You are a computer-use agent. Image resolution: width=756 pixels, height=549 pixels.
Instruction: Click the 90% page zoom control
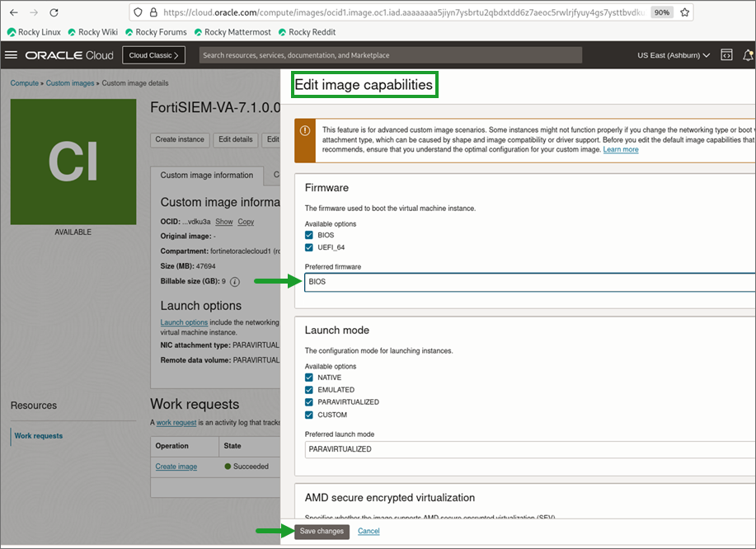point(660,12)
